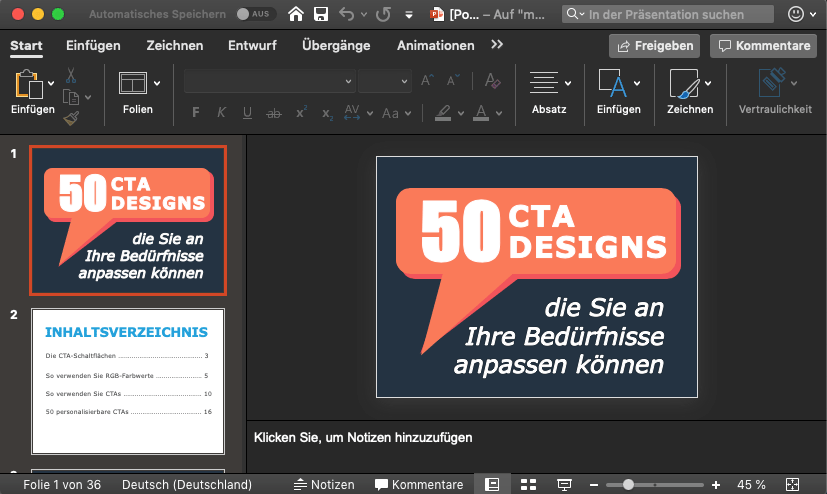Open the smiley feedback icon

coord(796,14)
